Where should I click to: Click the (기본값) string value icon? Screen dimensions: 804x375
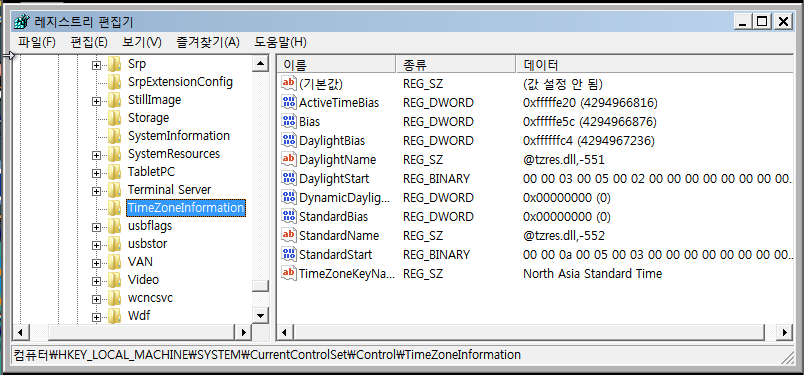pos(289,84)
